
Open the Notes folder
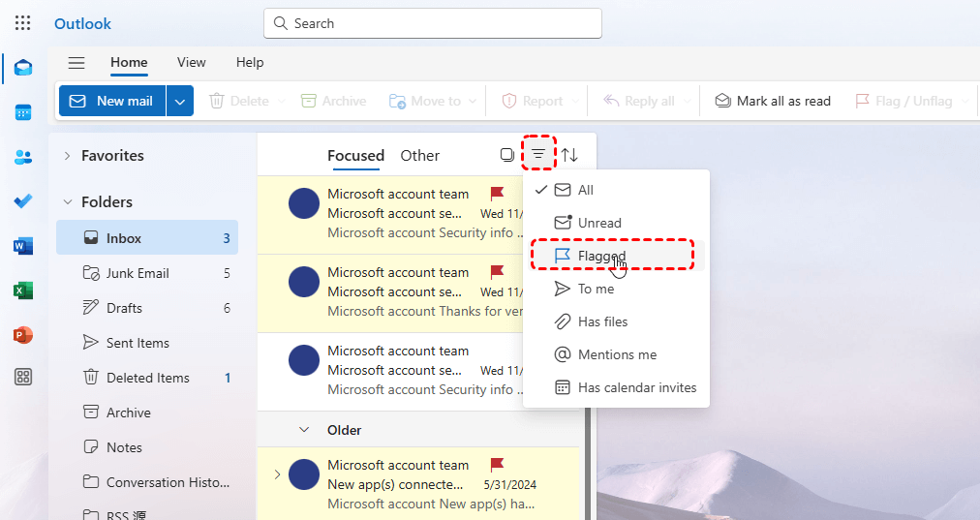[x=147, y=447]
